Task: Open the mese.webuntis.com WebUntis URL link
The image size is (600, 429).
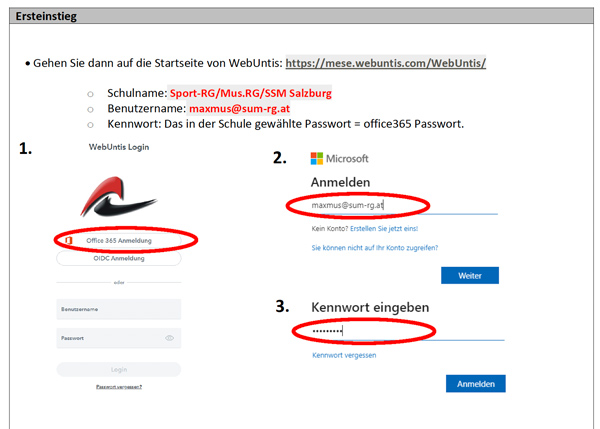Action: click(x=386, y=63)
